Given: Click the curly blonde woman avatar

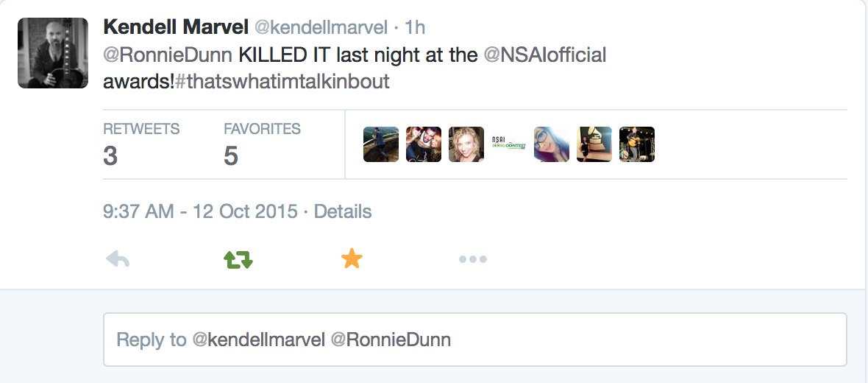Looking at the screenshot, I should pyautogui.click(x=466, y=144).
